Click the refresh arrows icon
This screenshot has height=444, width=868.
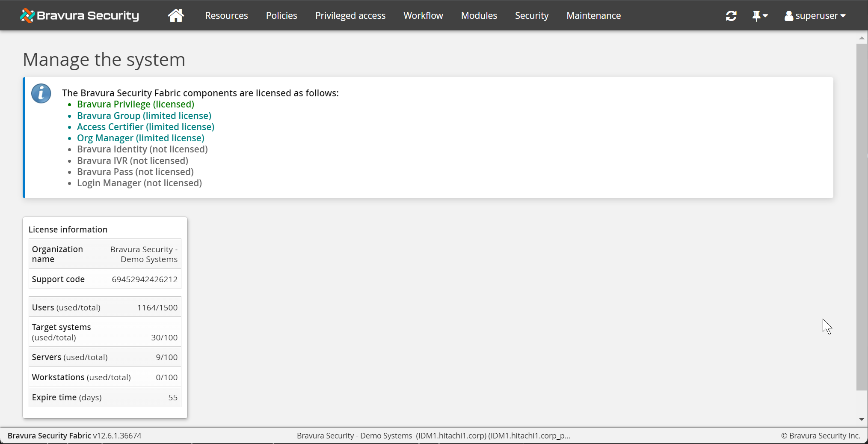tap(731, 16)
